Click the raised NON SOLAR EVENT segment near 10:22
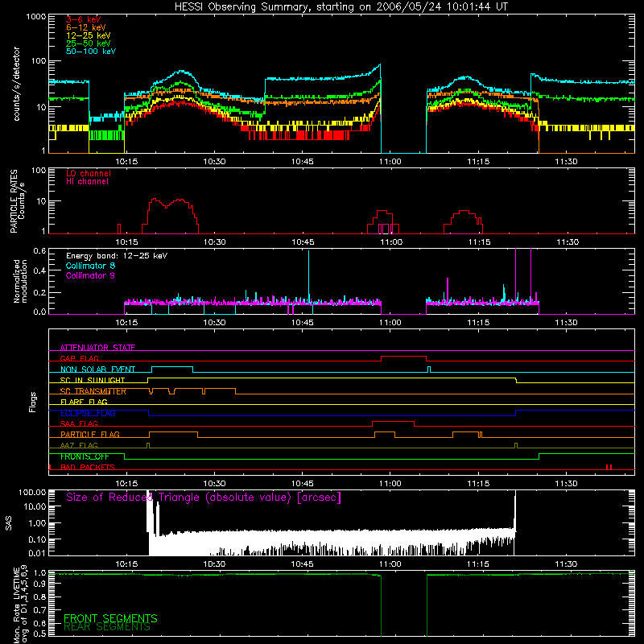The height and width of the screenshot is (644, 644). (x=172, y=367)
